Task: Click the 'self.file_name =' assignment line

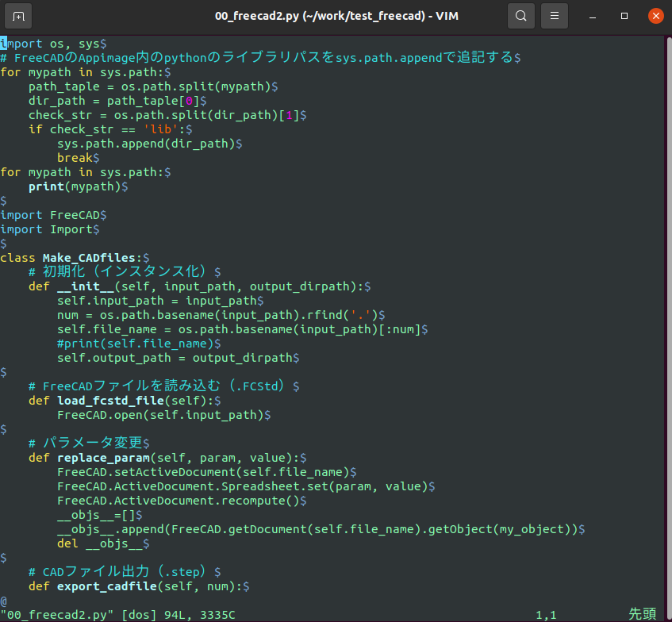Action: [243, 329]
